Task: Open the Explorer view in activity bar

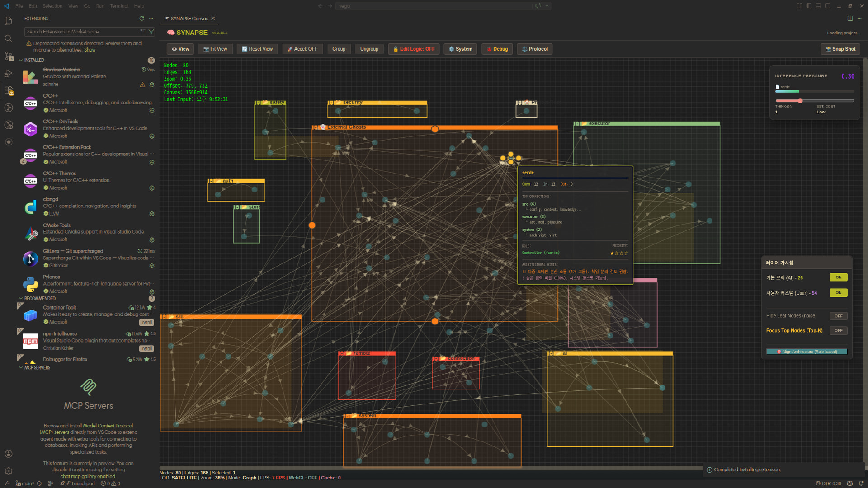Action: tap(8, 21)
